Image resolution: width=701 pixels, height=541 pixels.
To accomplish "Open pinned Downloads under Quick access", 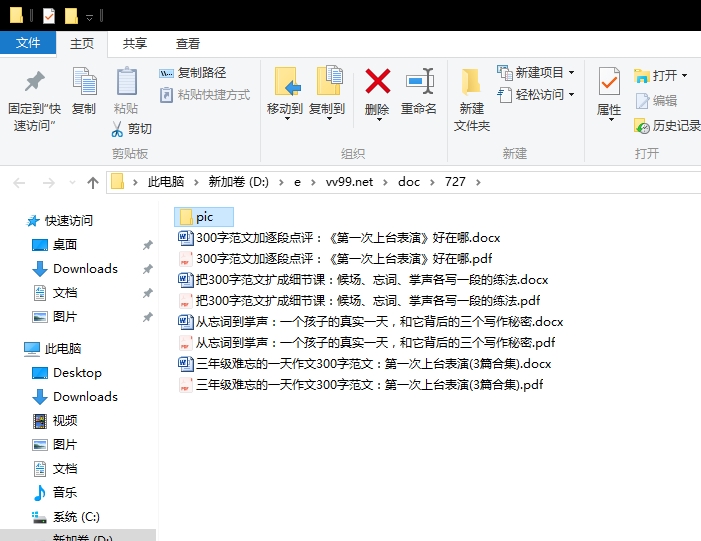I will coord(75,269).
